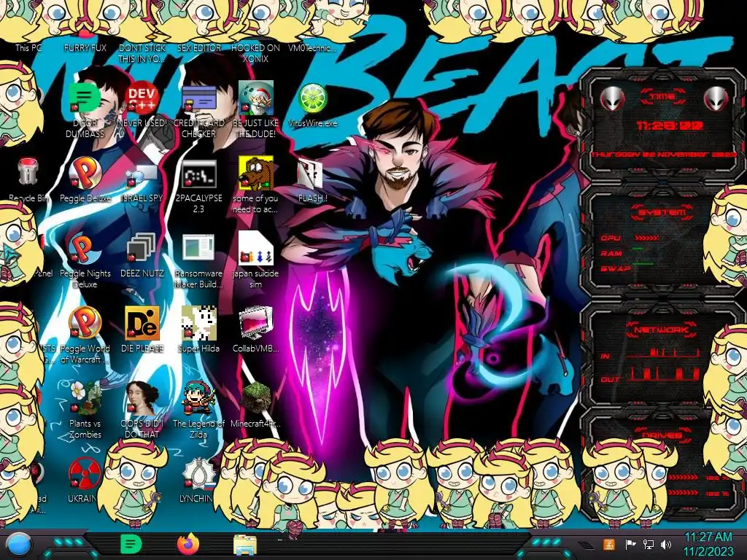Open the Action Center flag icon
Image resolution: width=747 pixels, height=560 pixels.
click(x=630, y=544)
